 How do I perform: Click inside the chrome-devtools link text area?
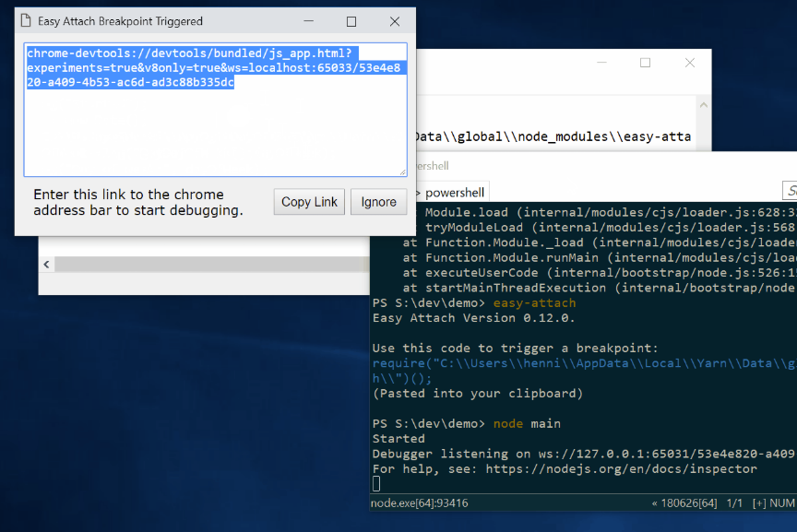[216, 110]
